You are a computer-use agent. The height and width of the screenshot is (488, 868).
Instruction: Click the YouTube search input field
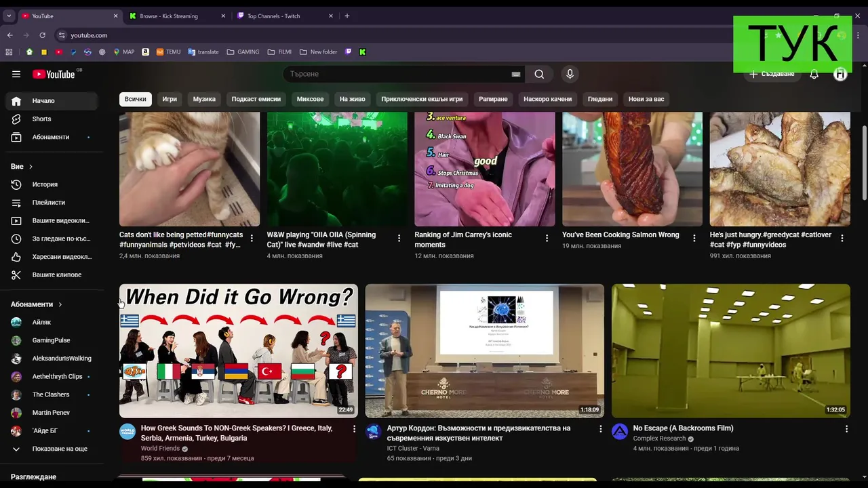coord(399,74)
